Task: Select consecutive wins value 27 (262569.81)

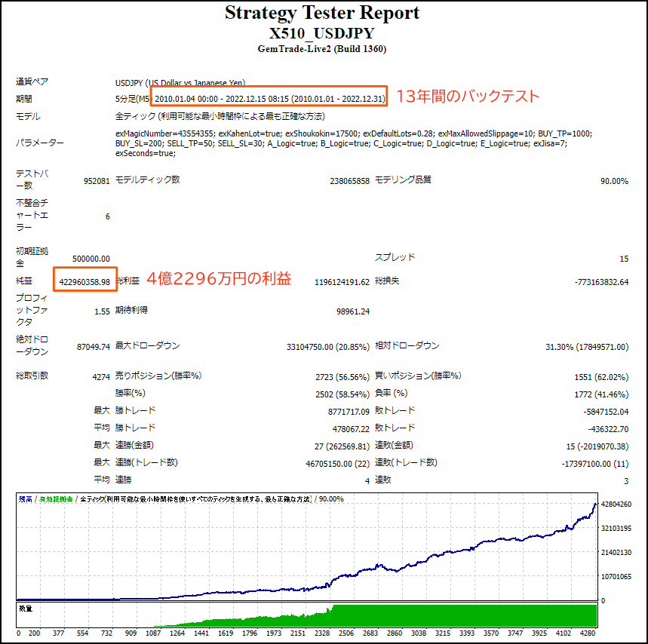Action: point(342,446)
